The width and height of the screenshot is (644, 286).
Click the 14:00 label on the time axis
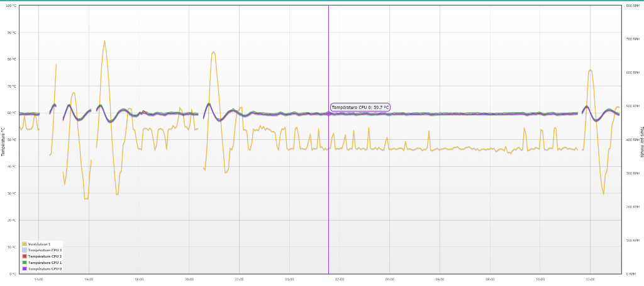pyautogui.click(x=38, y=278)
